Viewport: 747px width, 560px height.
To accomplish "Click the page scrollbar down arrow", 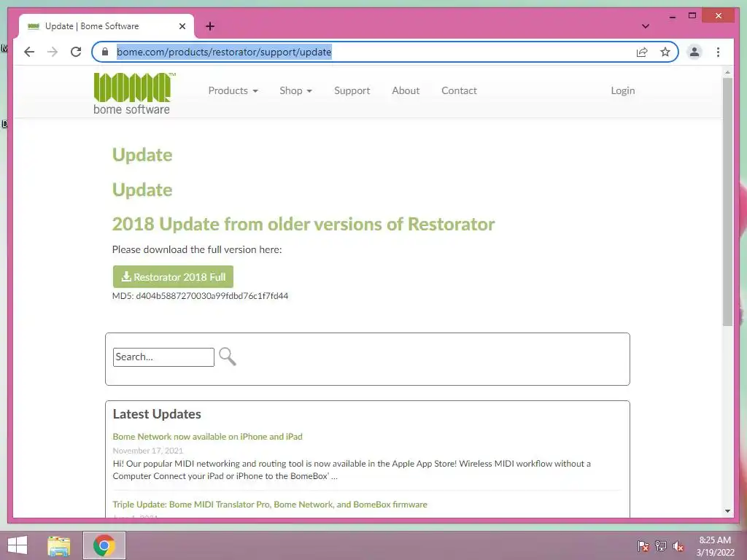I will [727, 511].
